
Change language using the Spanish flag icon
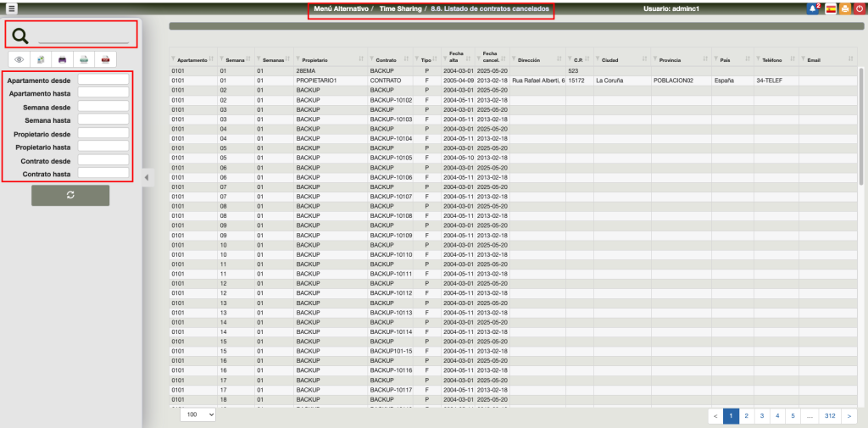(831, 8)
